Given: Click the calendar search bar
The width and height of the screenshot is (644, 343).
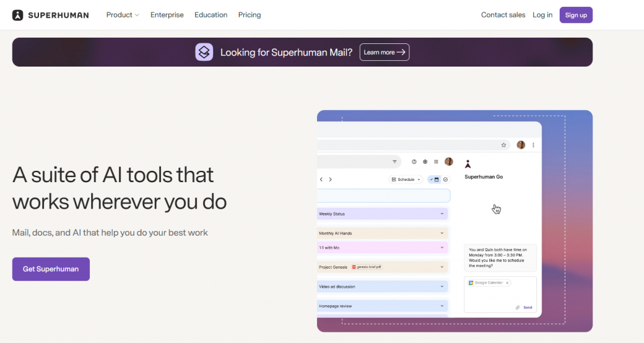Looking at the screenshot, I should (x=359, y=161).
